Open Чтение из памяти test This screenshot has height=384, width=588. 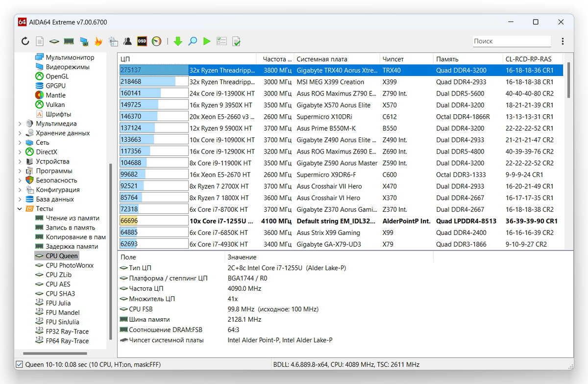(73, 218)
